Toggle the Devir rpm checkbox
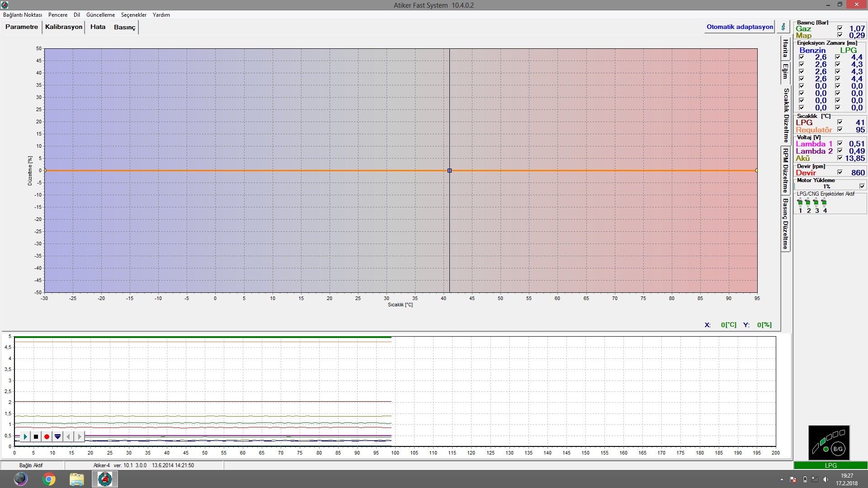 [840, 173]
